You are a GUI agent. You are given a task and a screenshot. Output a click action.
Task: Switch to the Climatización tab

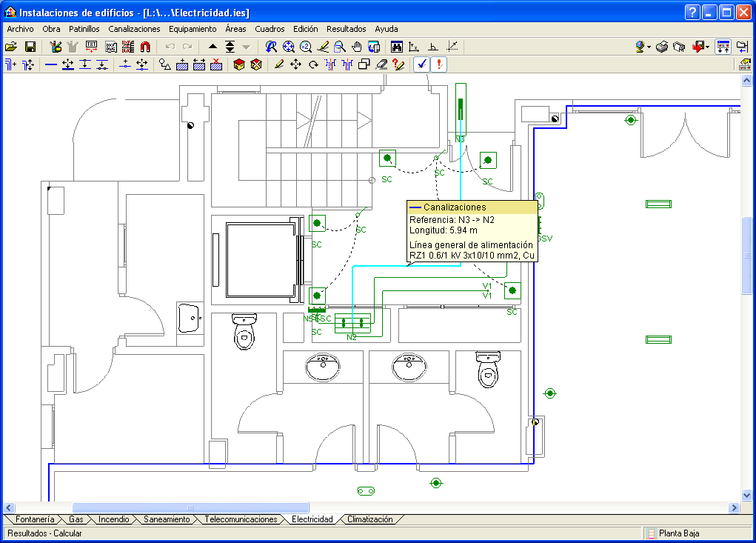point(369,519)
